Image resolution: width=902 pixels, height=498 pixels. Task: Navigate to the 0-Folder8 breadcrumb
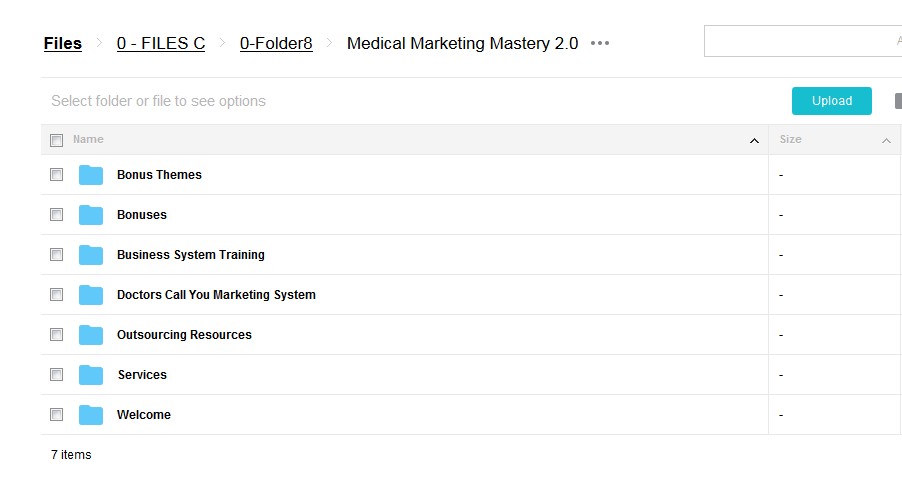(x=276, y=43)
